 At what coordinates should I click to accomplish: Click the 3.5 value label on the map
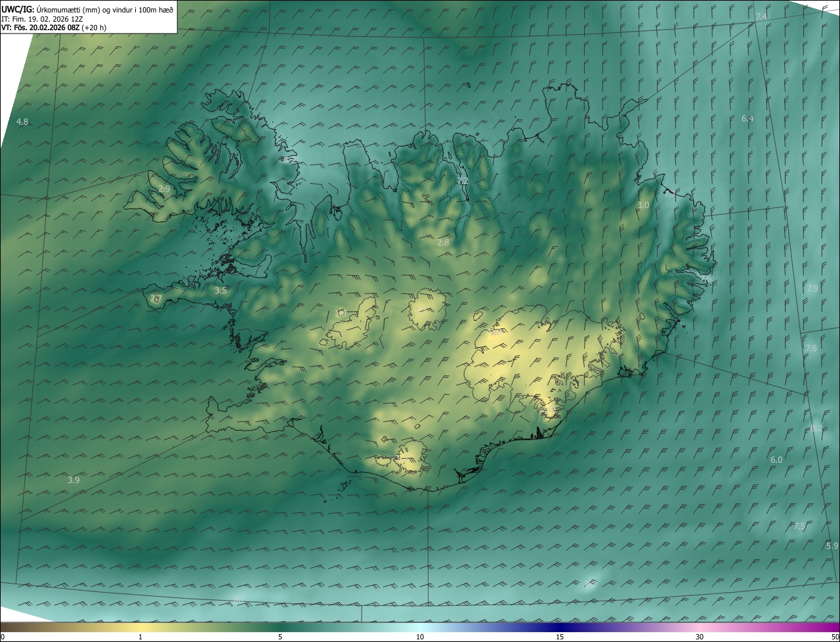(220, 291)
